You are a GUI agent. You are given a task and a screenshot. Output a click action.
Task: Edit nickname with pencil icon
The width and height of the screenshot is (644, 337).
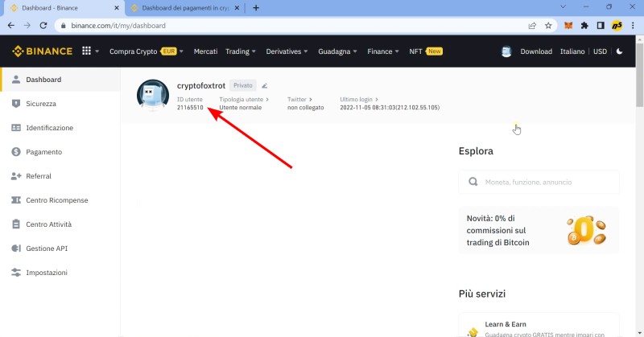(x=265, y=86)
